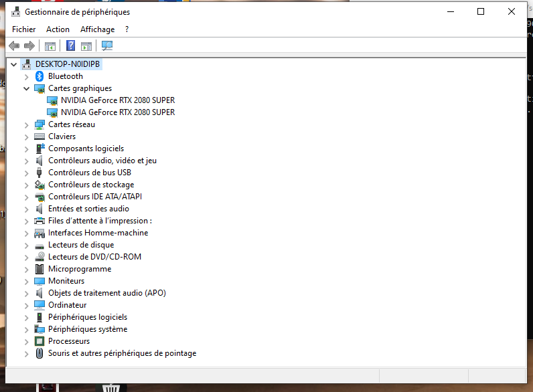Show or hide the console tree icon
Image resolution: width=533 pixels, height=392 pixels.
50,46
